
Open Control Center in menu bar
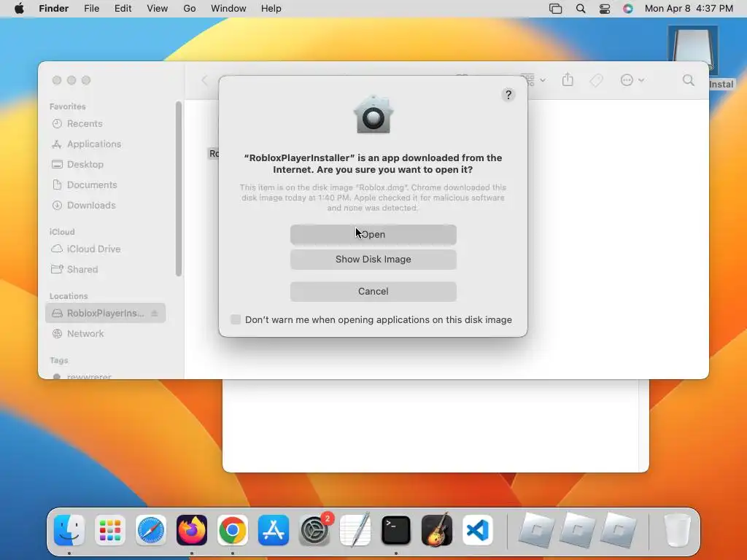click(605, 9)
